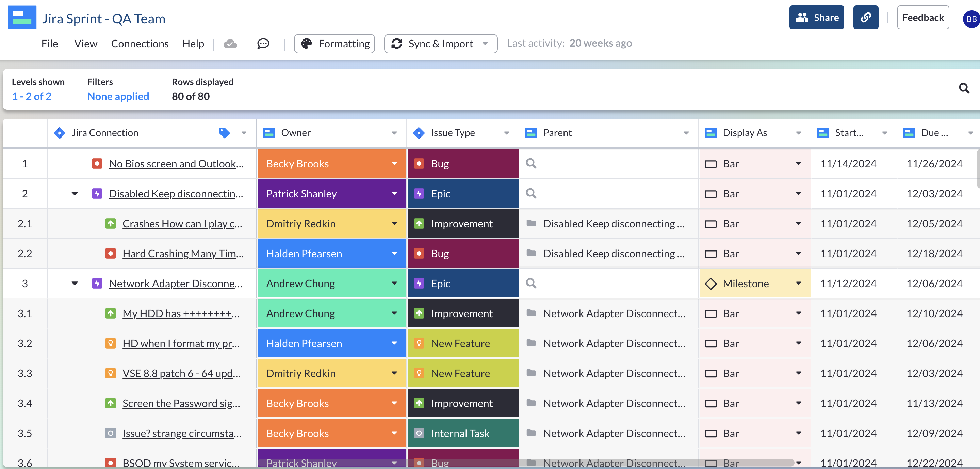Open the Hard Crashing Many Times issue link

[x=183, y=254]
